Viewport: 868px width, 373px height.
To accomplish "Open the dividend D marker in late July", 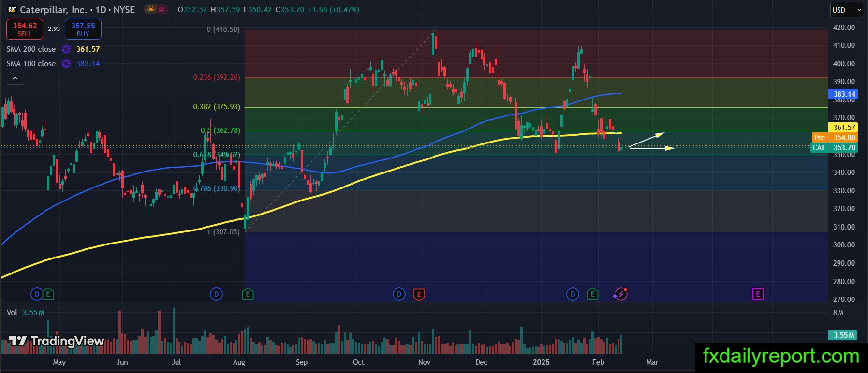I will coord(216,294).
